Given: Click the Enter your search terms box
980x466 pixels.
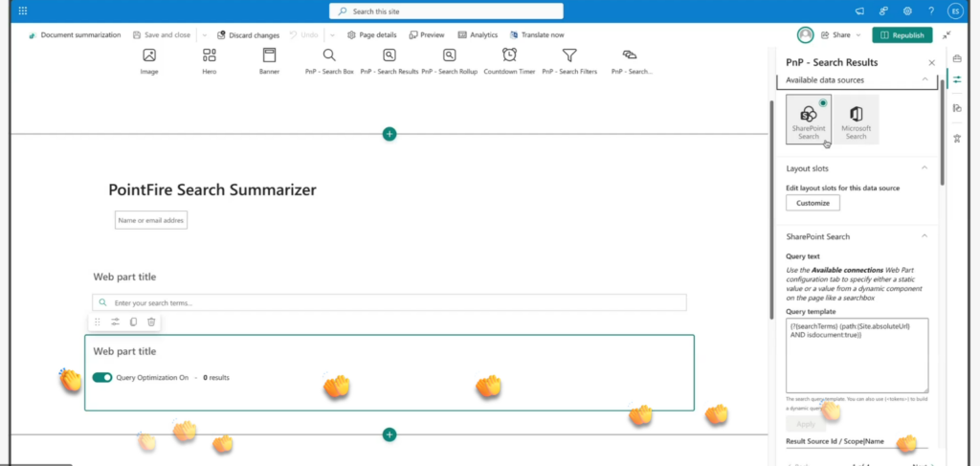Looking at the screenshot, I should point(390,302).
